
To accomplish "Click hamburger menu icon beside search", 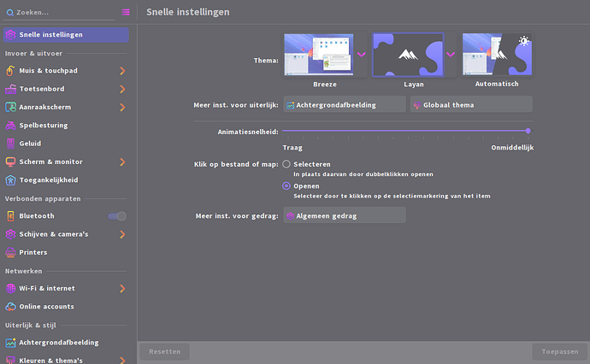I will point(126,13).
